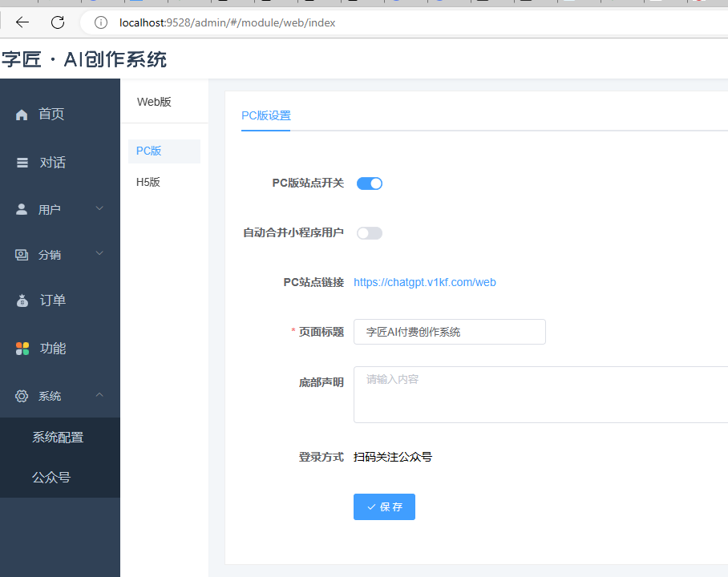The width and height of the screenshot is (728, 577).
Task: Collapse the 系统 menu chevron
Action: pos(99,394)
